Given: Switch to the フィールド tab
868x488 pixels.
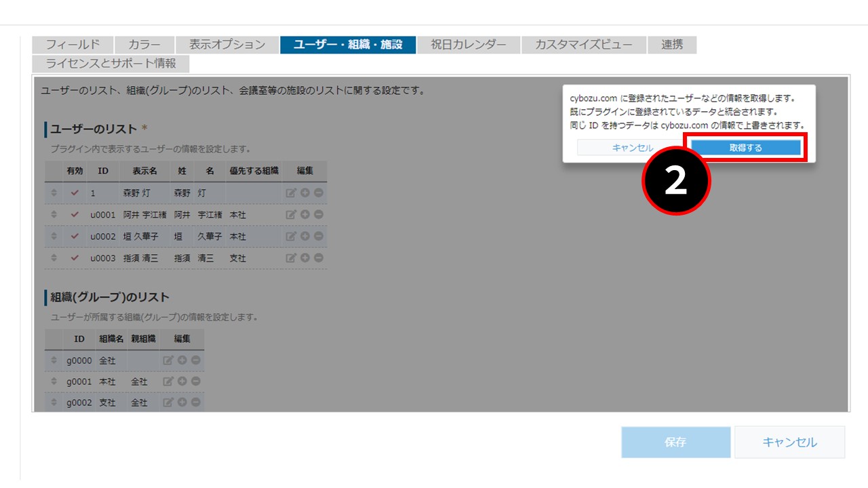Looking at the screenshot, I should click(x=73, y=45).
